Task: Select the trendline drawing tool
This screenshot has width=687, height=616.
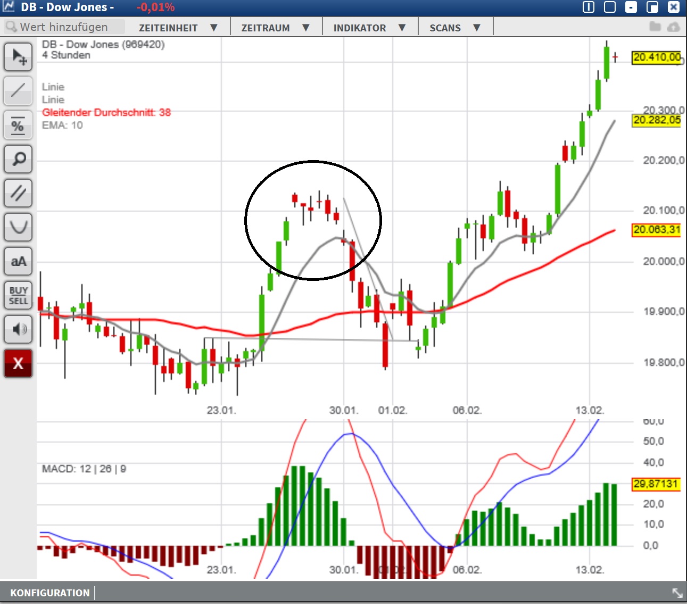Action: 18,91
